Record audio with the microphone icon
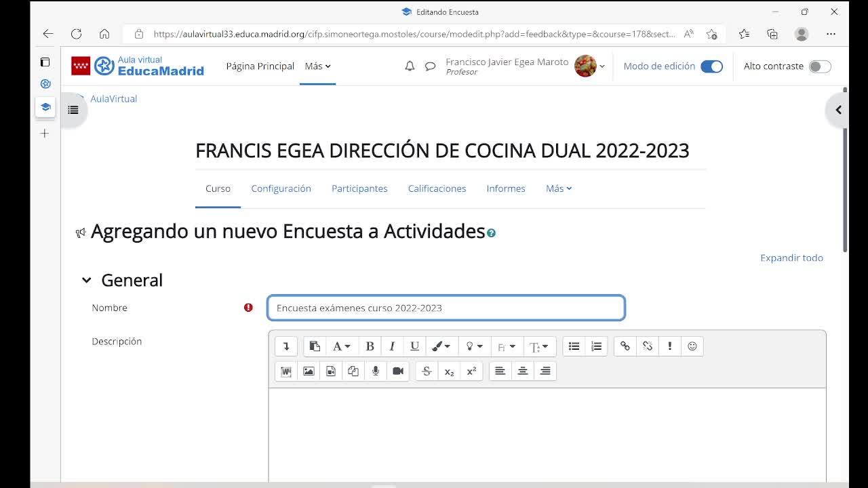Screen dimensions: 868x488 pyautogui.click(x=376, y=371)
